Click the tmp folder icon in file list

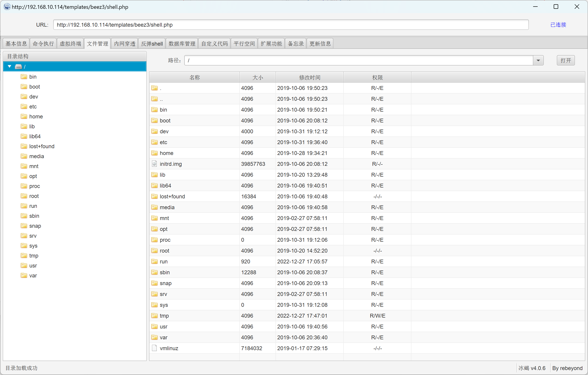(154, 316)
